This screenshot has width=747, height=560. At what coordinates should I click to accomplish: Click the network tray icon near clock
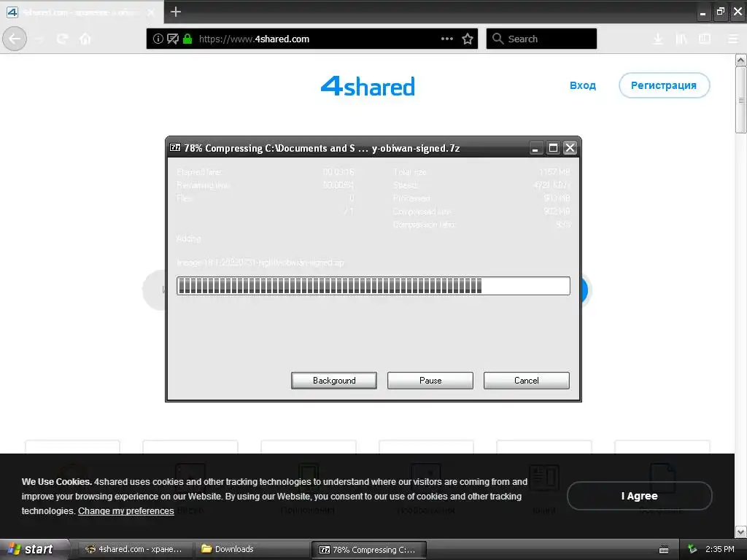(692, 549)
